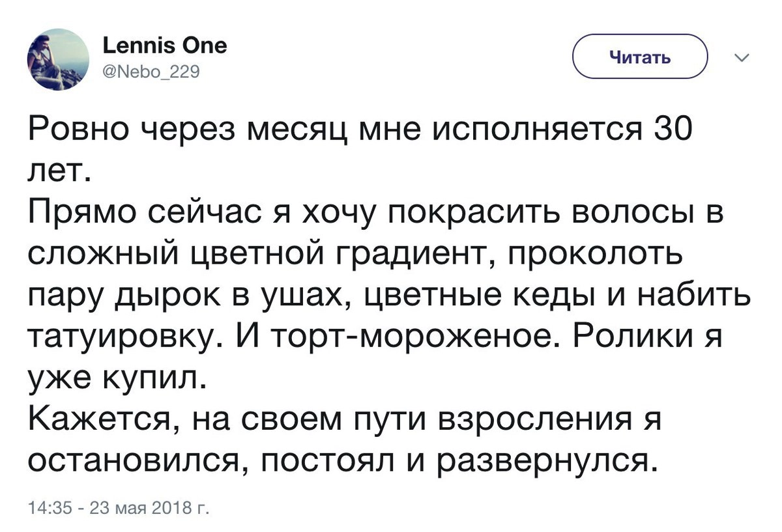This screenshot has height=532, width=782.
Task: Click the last line ending развернулся
Action: pyautogui.click(x=339, y=460)
